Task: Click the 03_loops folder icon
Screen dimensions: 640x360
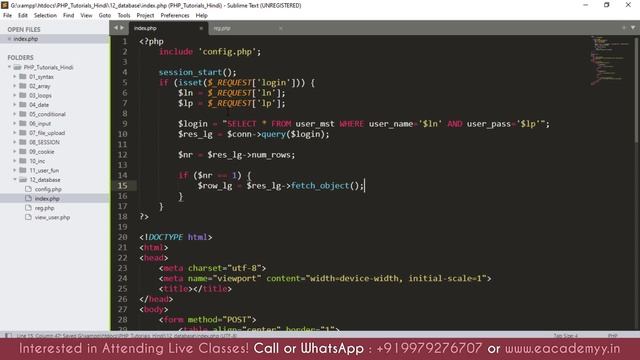Action: tap(23, 95)
